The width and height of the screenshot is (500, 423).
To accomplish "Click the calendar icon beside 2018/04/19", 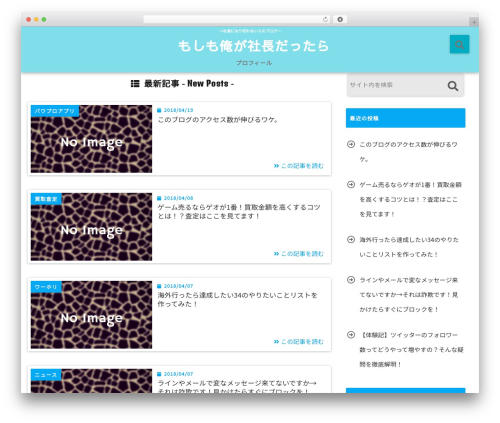I will click(159, 110).
